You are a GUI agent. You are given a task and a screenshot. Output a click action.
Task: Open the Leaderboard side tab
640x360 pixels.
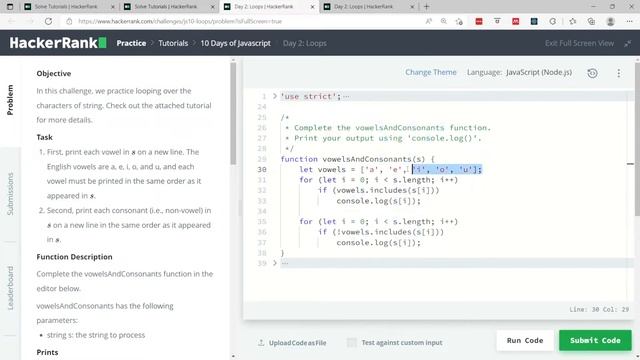click(x=10, y=288)
